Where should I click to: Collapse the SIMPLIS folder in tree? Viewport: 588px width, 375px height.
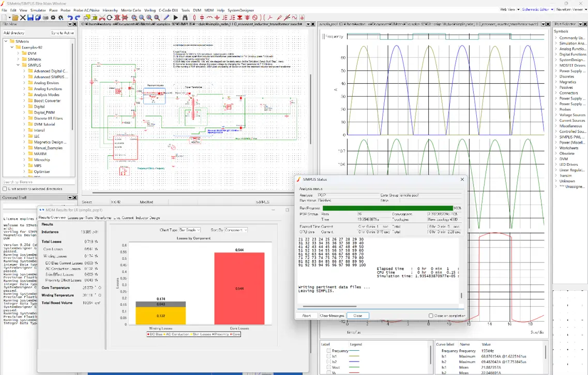(18, 65)
